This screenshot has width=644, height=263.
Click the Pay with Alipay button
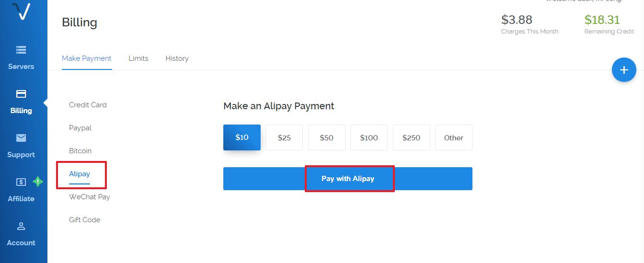tap(348, 179)
